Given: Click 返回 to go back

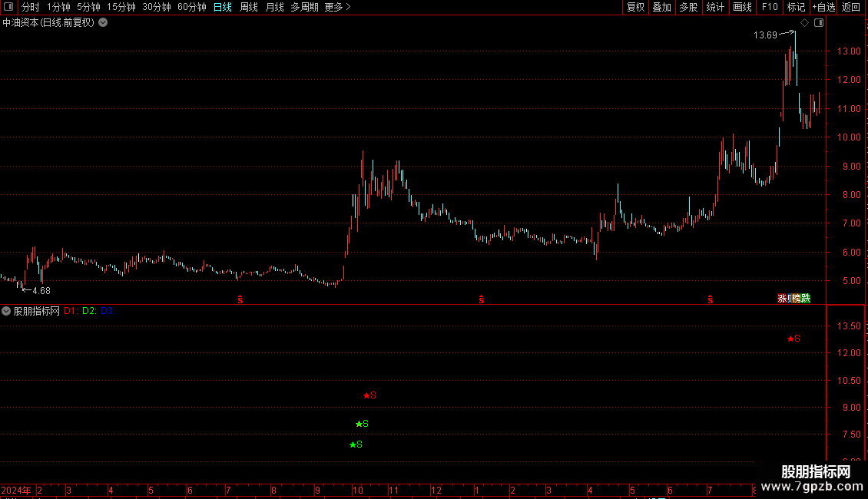Looking at the screenshot, I should pyautogui.click(x=851, y=7).
